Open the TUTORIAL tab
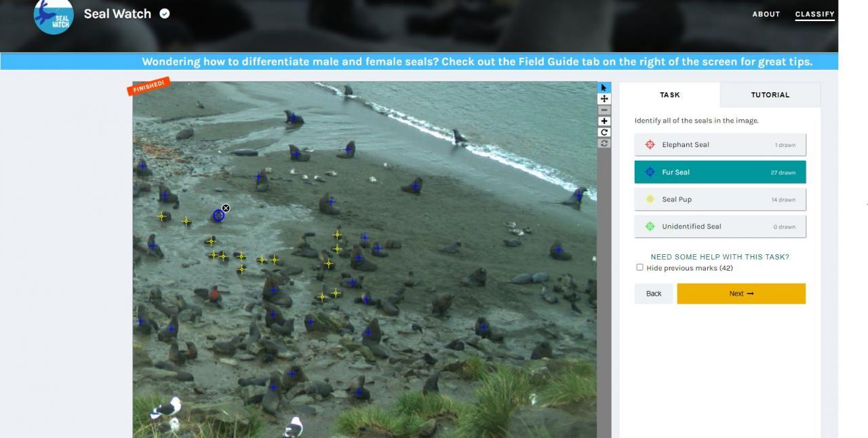The image size is (868, 438). click(770, 95)
